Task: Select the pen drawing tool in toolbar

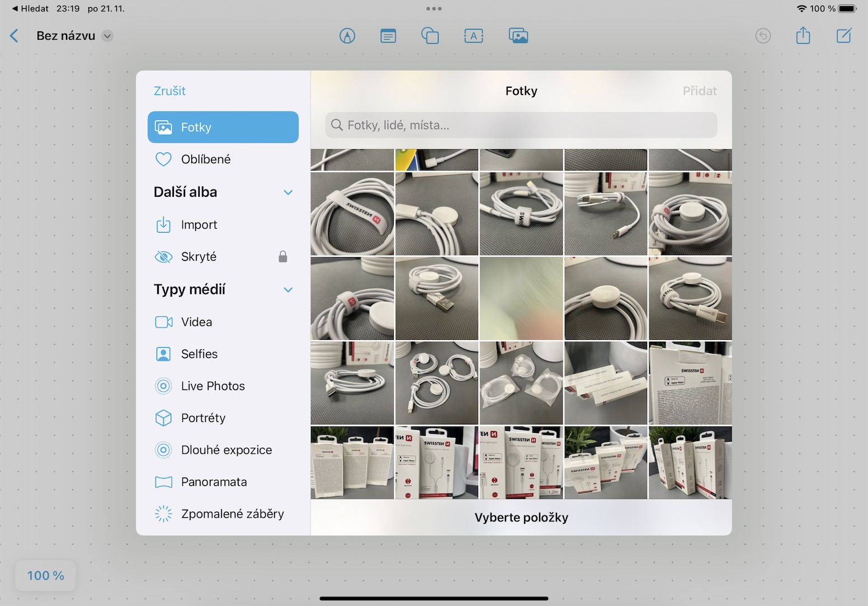Action: (347, 36)
